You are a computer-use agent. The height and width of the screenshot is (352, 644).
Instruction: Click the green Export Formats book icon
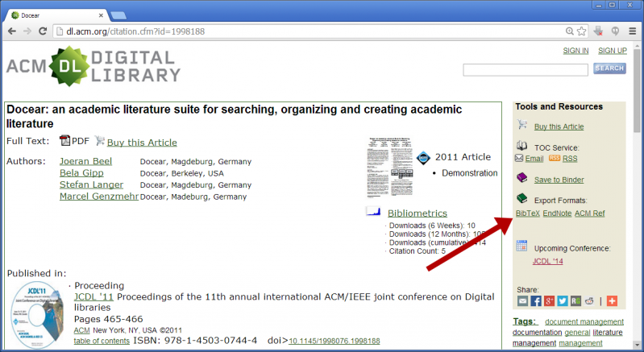coord(522,199)
